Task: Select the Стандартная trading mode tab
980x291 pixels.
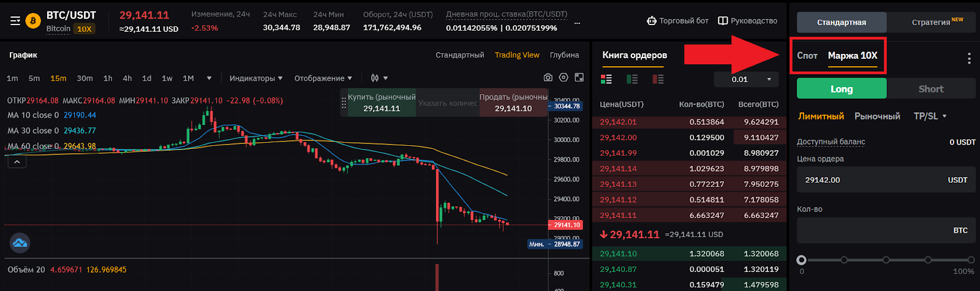Action: pos(842,23)
